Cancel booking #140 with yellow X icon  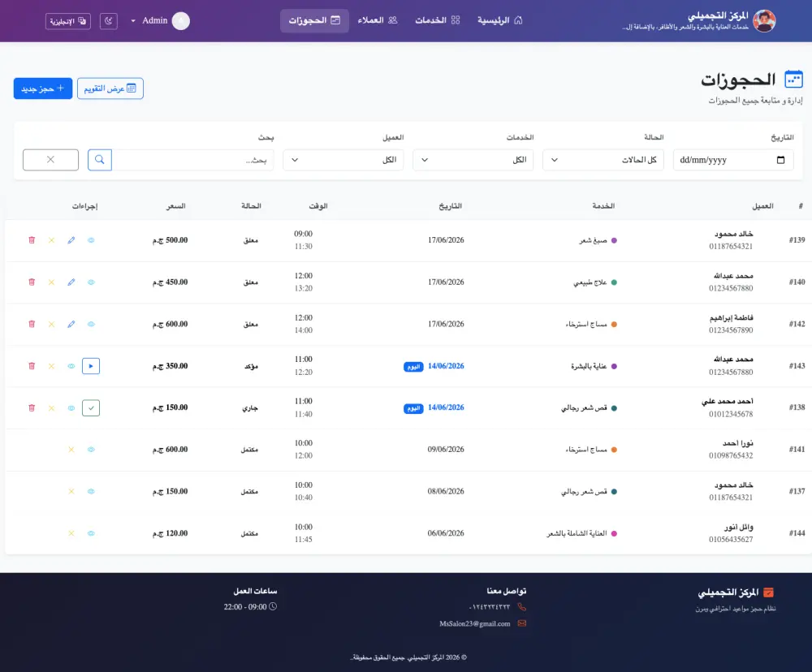[51, 282]
